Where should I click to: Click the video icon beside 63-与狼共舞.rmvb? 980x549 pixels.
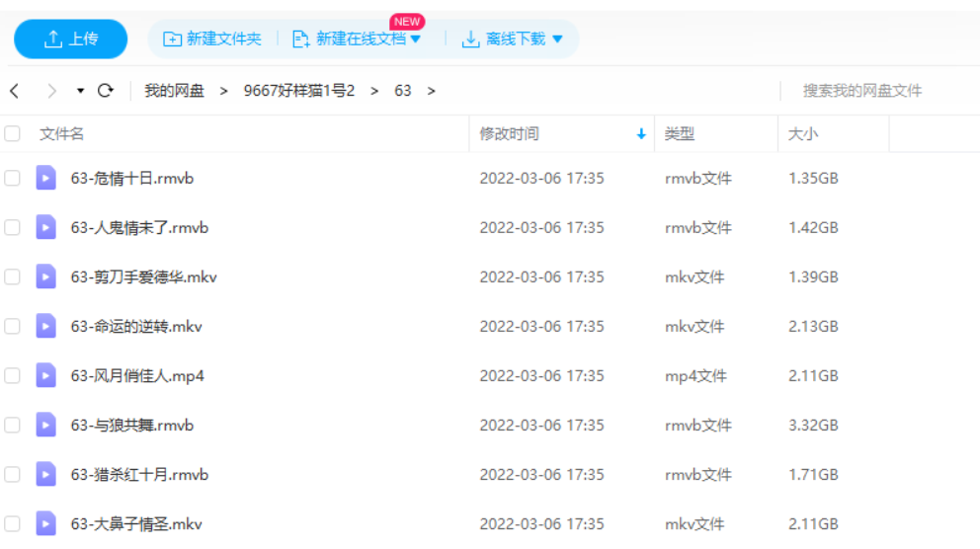[x=46, y=425]
